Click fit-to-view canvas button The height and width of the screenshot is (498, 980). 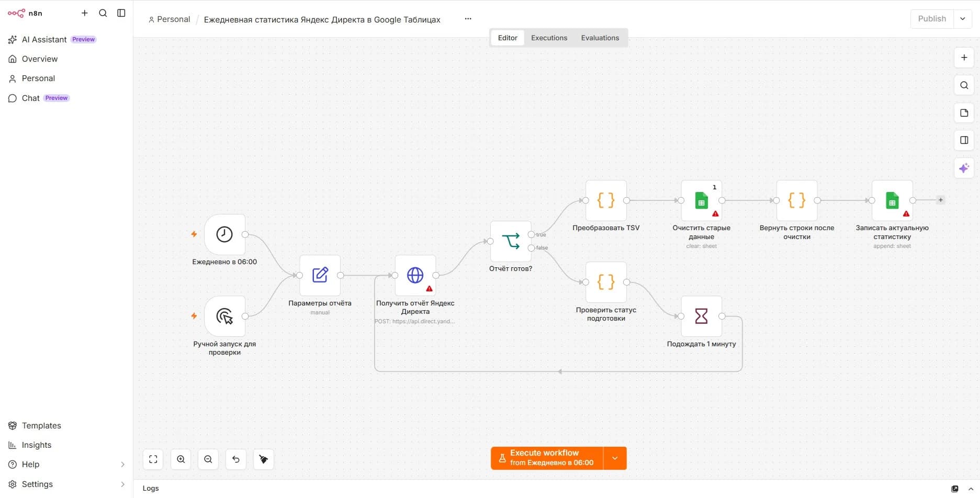(x=153, y=459)
